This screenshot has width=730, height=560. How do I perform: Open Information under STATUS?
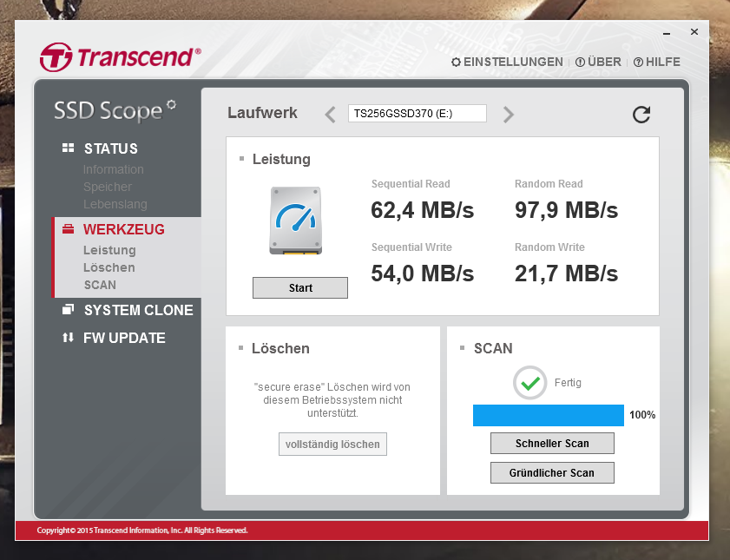click(x=113, y=169)
